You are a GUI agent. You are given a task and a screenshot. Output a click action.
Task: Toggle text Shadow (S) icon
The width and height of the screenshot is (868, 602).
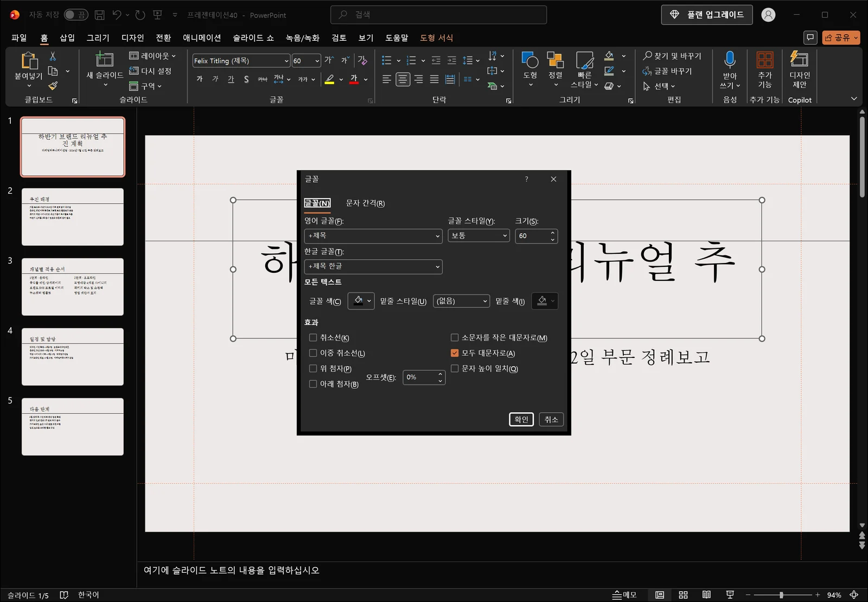(246, 79)
